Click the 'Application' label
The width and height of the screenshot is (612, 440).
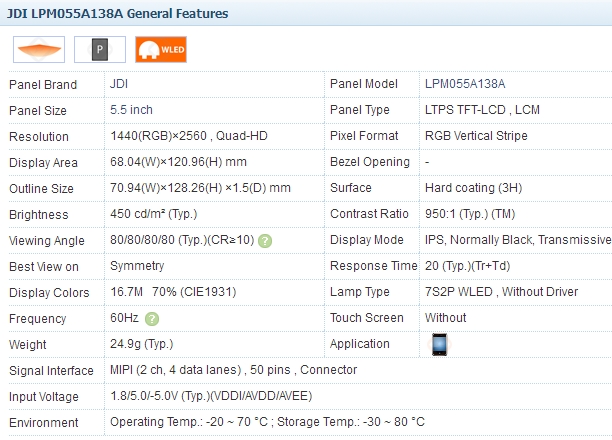[360, 344]
